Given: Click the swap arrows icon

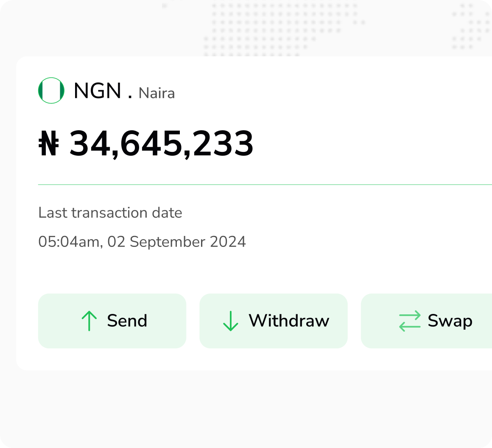Looking at the screenshot, I should point(410,321).
